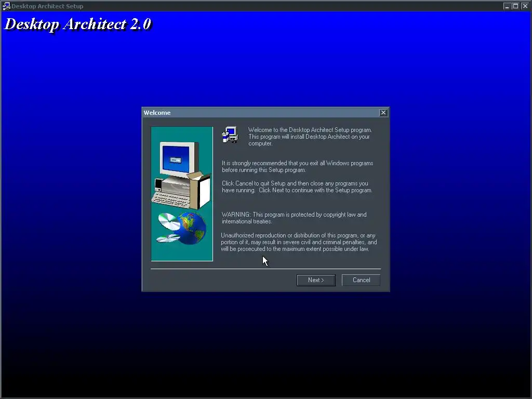Close the Welcome dialog with the X
The height and width of the screenshot is (399, 532).
coord(383,113)
